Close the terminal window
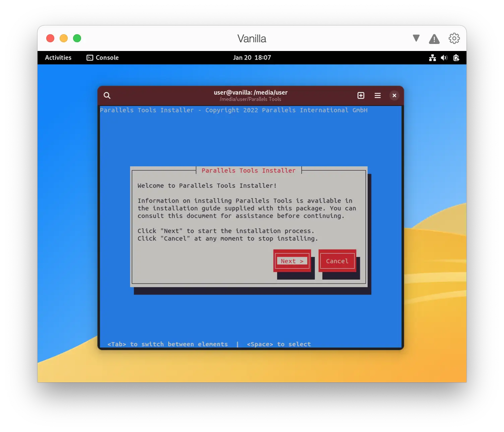Viewport: 504px width, 432px height. pos(394,96)
